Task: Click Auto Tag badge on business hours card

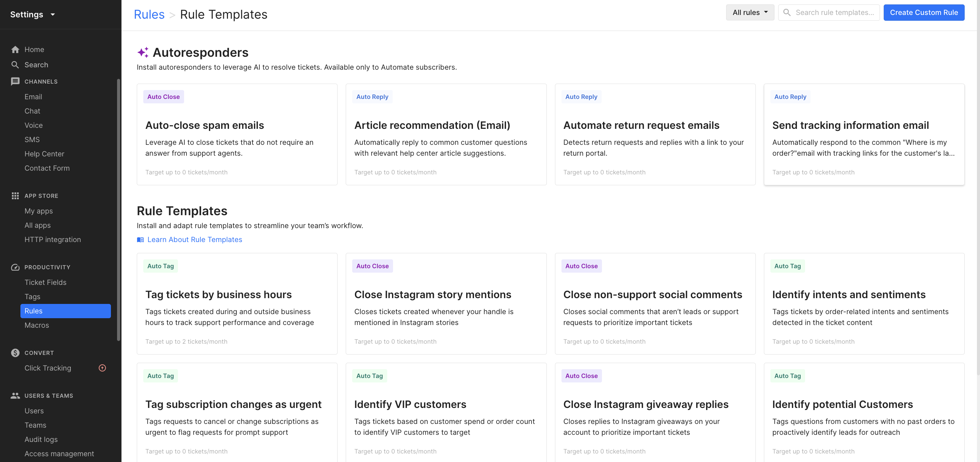Action: tap(161, 266)
